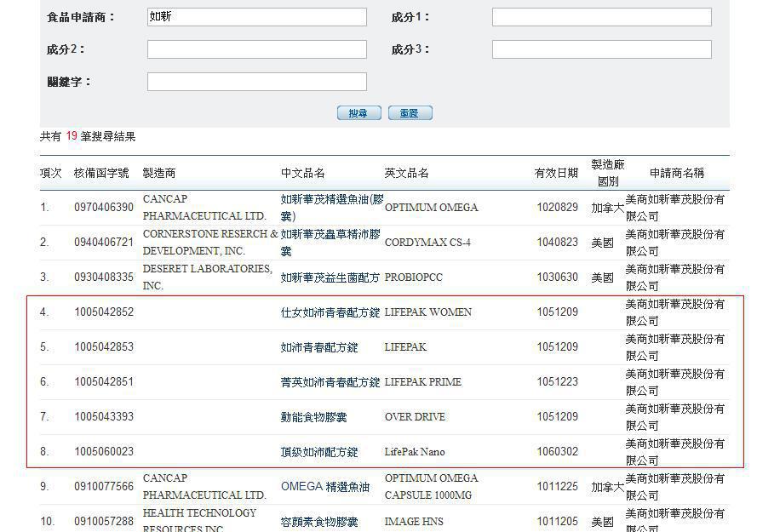Viewport: 757px width, 532px height.
Task: Click the 重置 reset button
Action: [x=410, y=113]
